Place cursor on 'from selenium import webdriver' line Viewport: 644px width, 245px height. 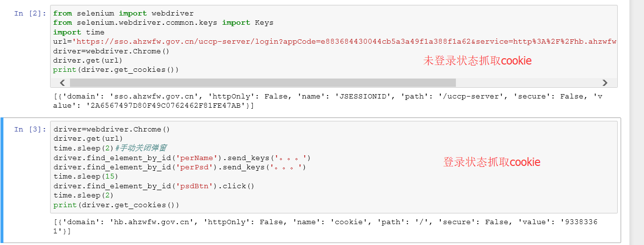coord(123,14)
